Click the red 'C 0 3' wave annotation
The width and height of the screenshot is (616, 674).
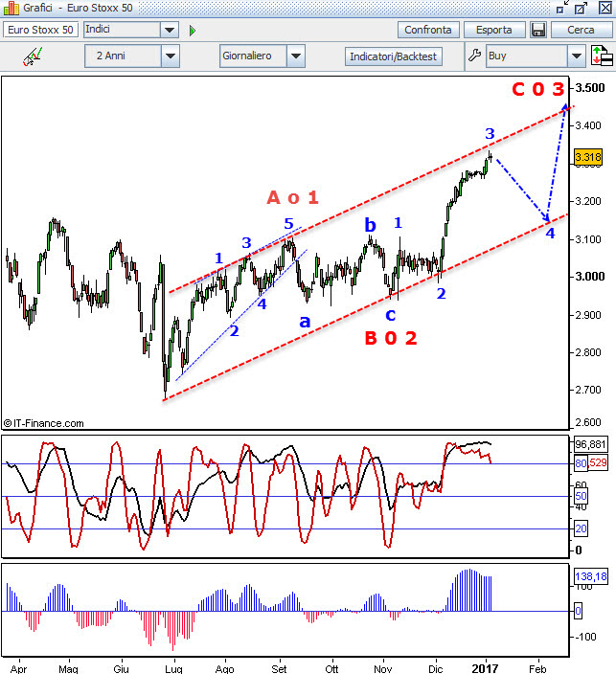pos(538,89)
